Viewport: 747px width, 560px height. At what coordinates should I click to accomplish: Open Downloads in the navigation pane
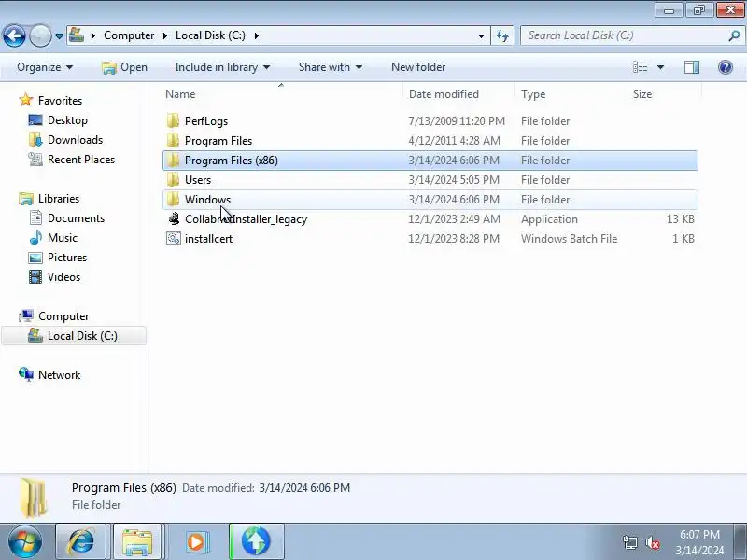pos(76,139)
